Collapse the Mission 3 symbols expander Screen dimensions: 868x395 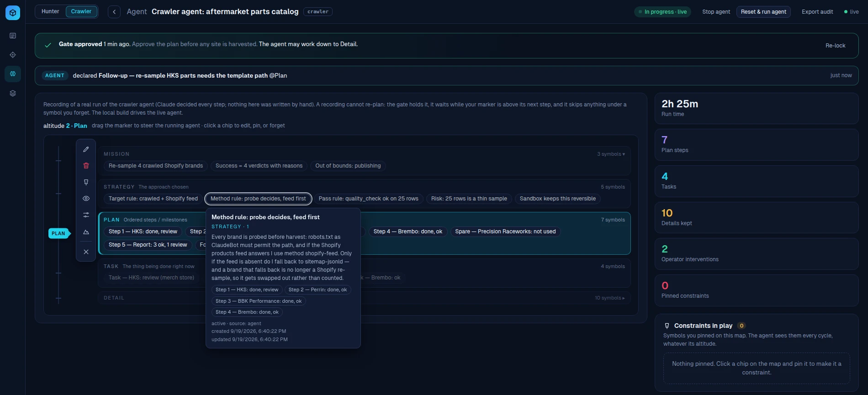point(611,154)
